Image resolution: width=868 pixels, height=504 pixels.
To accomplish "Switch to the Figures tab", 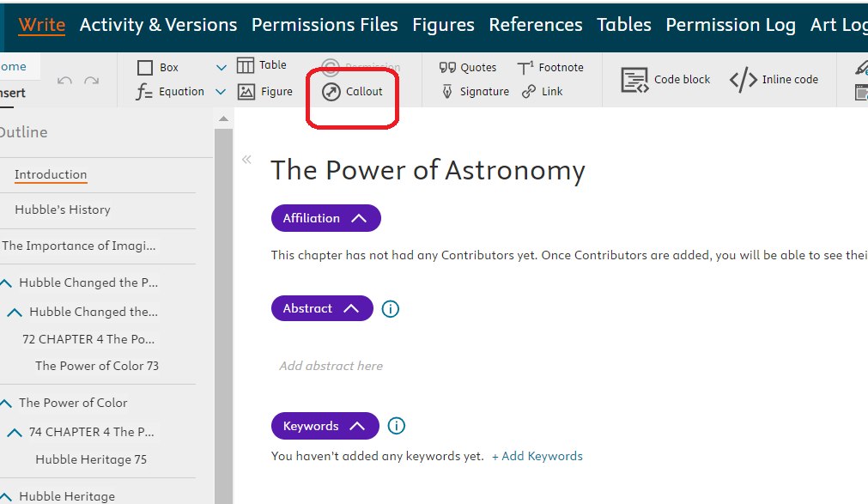I will click(443, 25).
